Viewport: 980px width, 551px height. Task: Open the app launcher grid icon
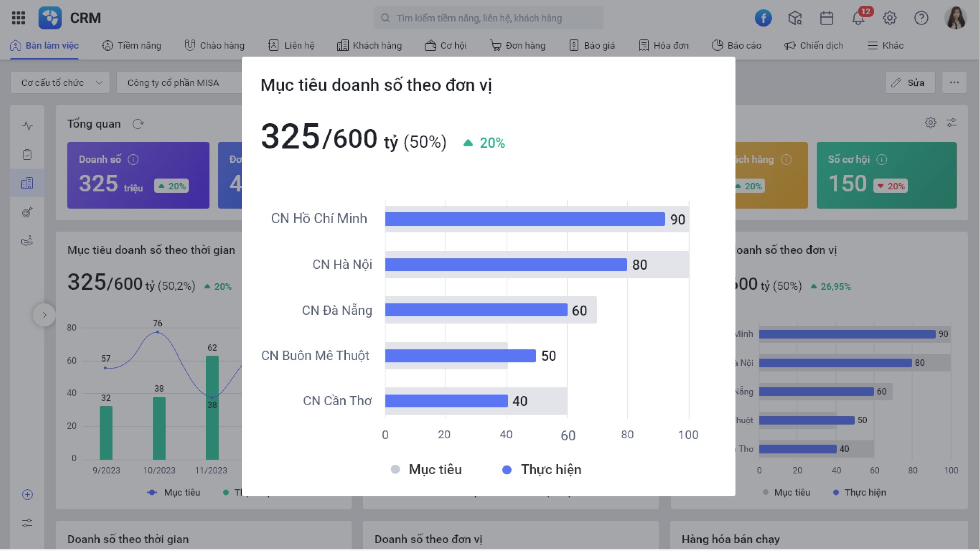point(18,18)
